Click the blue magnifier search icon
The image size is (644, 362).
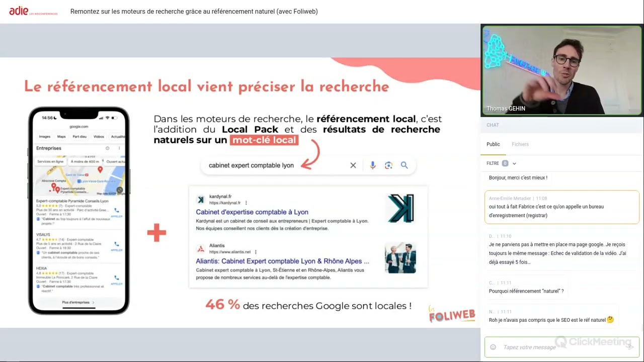coord(404,165)
